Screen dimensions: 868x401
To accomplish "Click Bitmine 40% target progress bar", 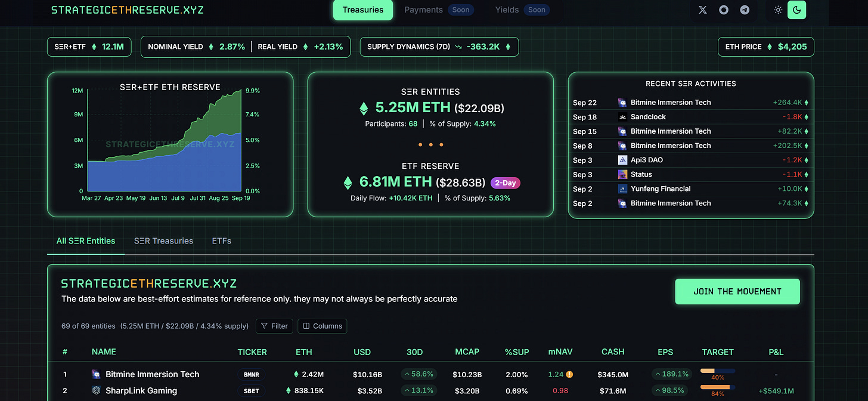I will click(718, 371).
